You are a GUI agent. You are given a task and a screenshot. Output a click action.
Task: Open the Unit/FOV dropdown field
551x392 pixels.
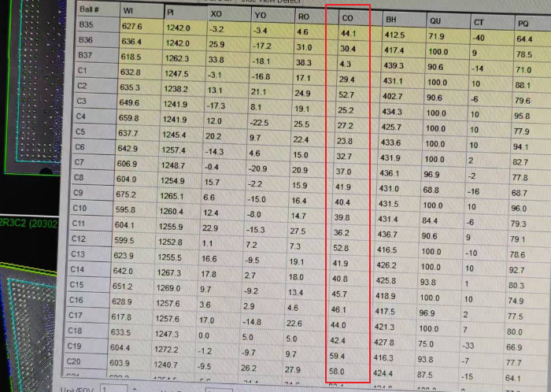118,386
